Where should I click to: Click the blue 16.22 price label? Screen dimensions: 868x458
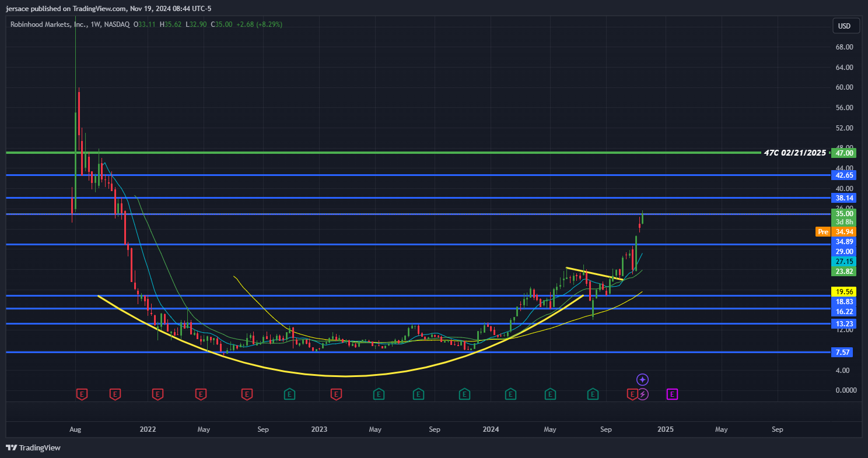click(844, 312)
